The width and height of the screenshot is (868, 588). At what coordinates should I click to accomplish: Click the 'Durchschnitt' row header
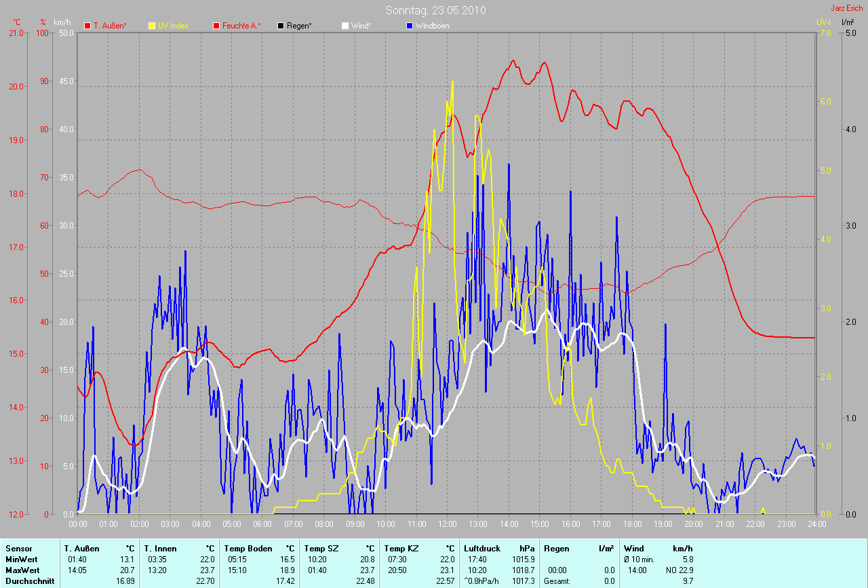(x=29, y=581)
